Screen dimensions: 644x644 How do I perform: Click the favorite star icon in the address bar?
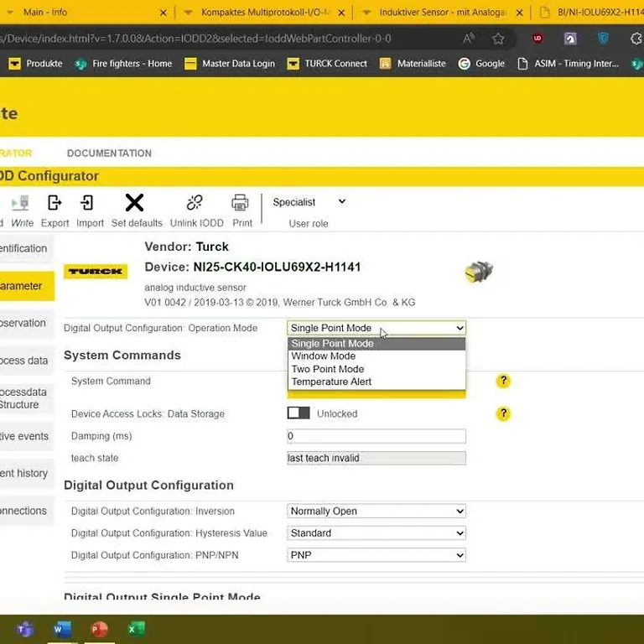pyautogui.click(x=498, y=39)
